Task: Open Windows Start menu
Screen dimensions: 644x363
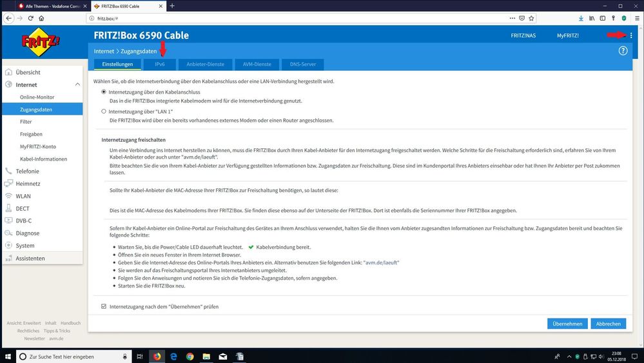Action: tap(8, 357)
